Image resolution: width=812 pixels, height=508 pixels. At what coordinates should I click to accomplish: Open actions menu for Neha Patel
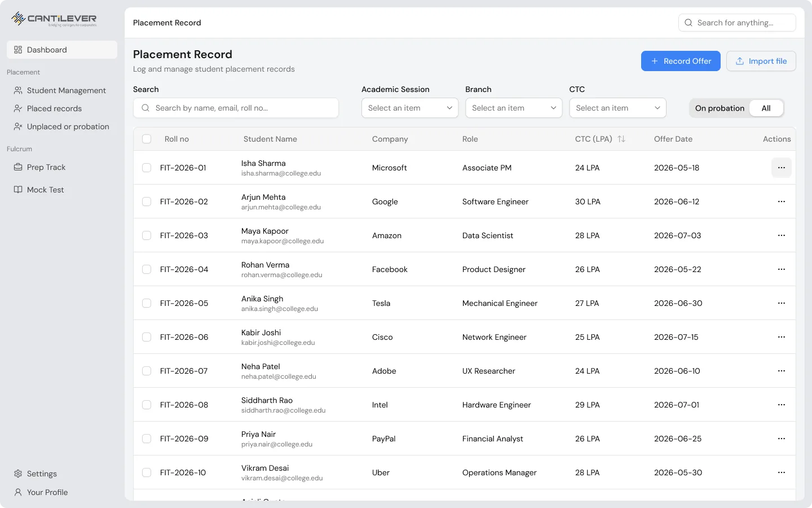[x=782, y=371]
